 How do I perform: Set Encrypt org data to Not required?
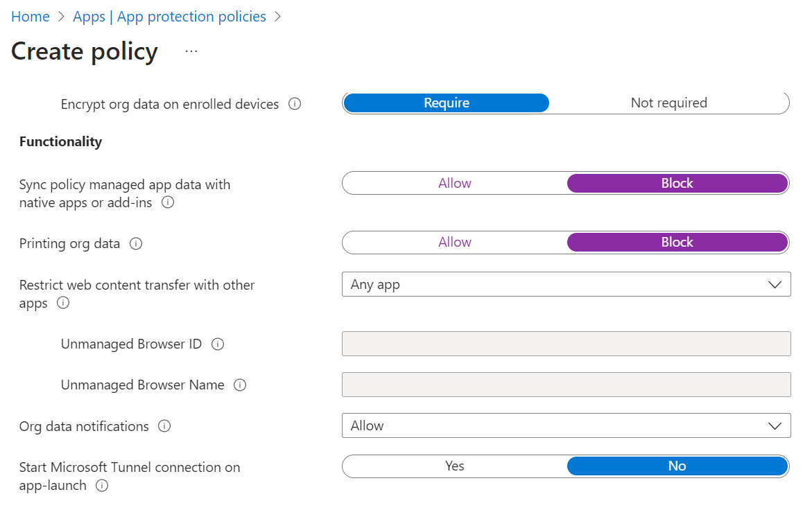tap(668, 103)
